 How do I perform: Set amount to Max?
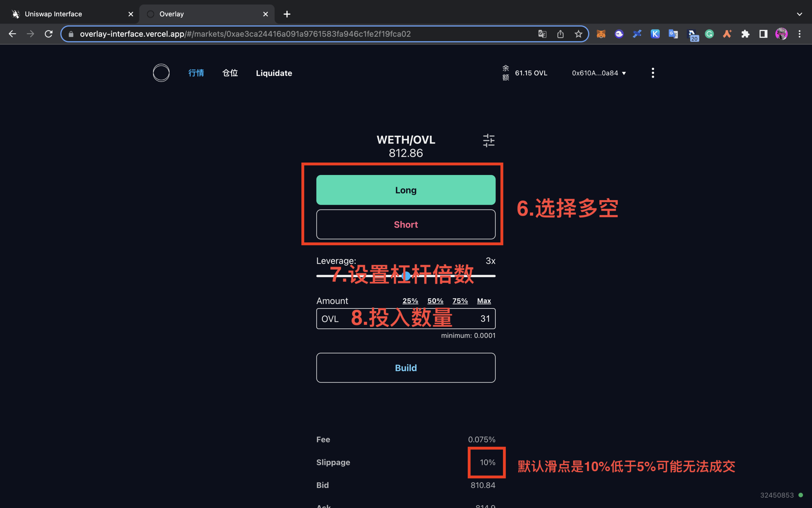pyautogui.click(x=484, y=301)
